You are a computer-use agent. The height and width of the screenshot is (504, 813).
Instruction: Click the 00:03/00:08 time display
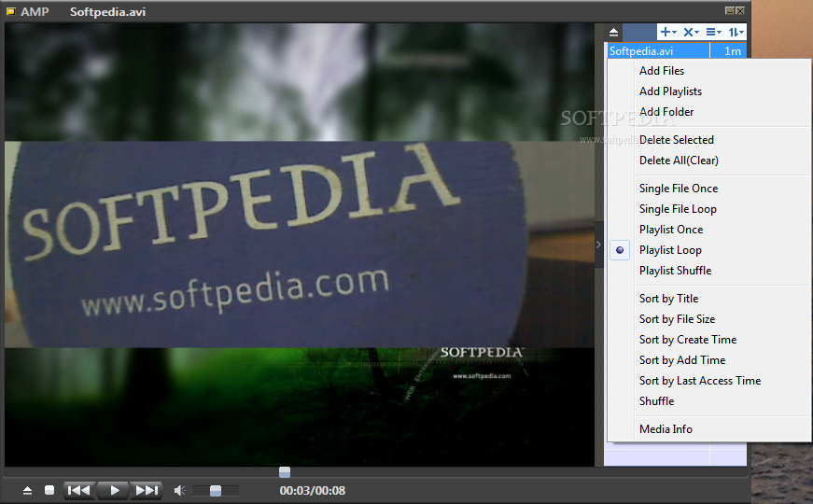pos(313,491)
